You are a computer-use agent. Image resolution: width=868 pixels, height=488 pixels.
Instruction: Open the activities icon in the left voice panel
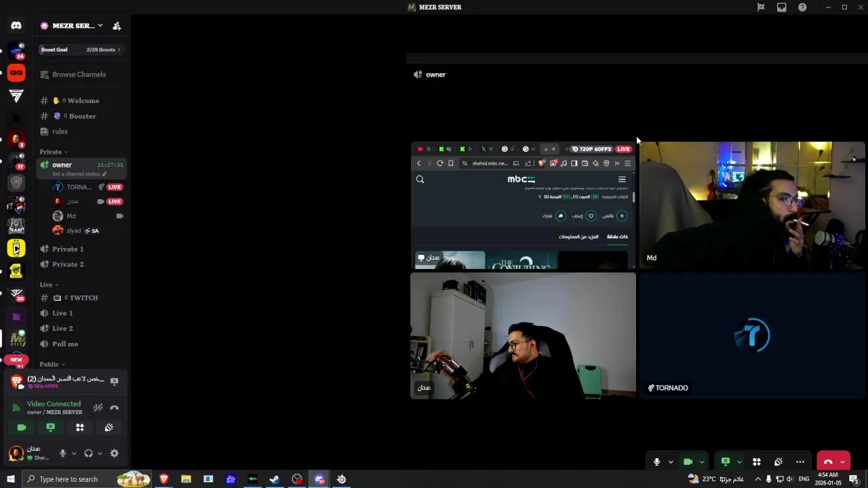click(x=80, y=427)
